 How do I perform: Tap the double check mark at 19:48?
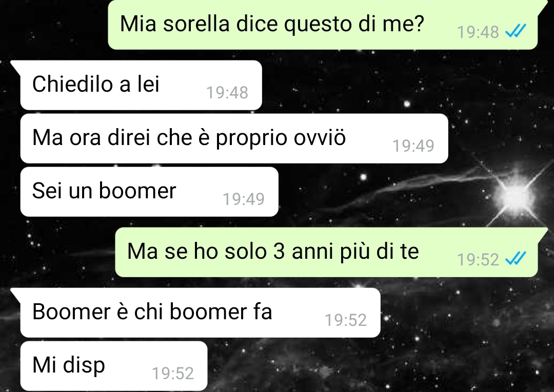coord(516,31)
